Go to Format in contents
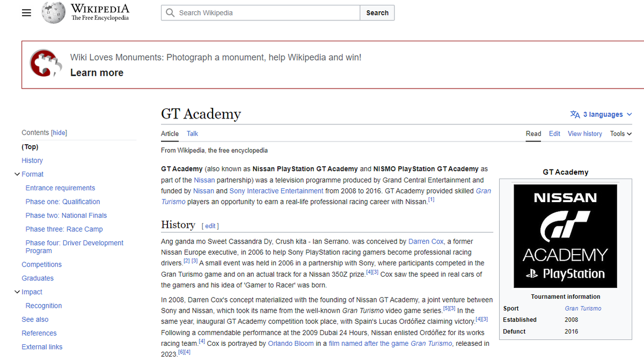 [x=33, y=174]
